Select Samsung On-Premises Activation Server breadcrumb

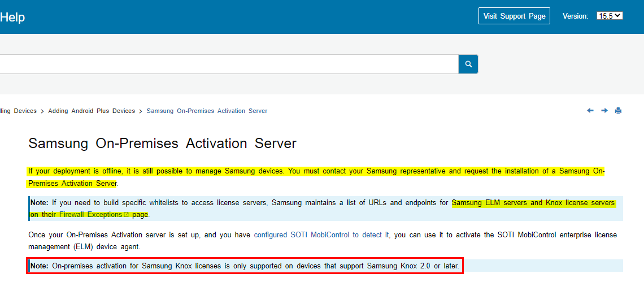[207, 111]
